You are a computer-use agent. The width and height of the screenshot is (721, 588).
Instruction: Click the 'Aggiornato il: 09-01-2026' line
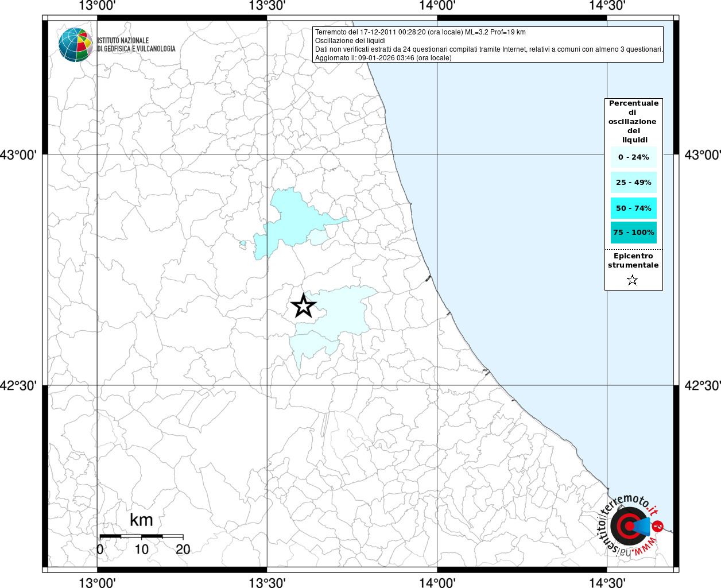click(383, 58)
